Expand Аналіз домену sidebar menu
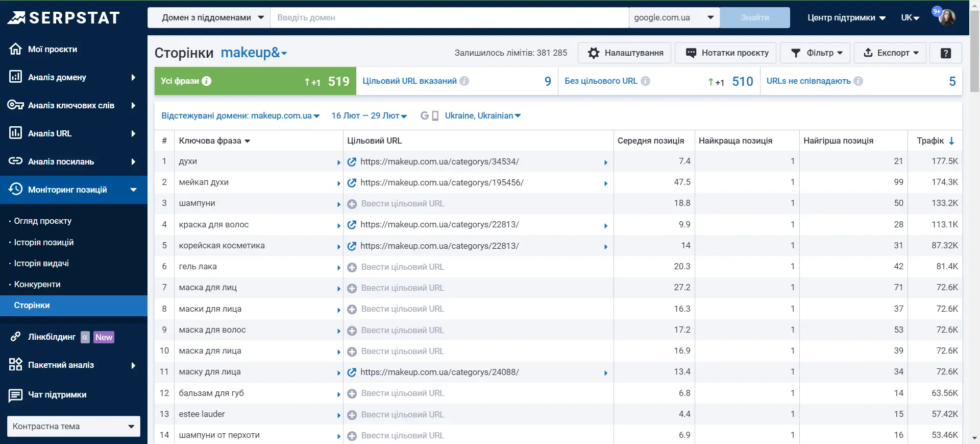The width and height of the screenshot is (980, 444). click(x=73, y=77)
